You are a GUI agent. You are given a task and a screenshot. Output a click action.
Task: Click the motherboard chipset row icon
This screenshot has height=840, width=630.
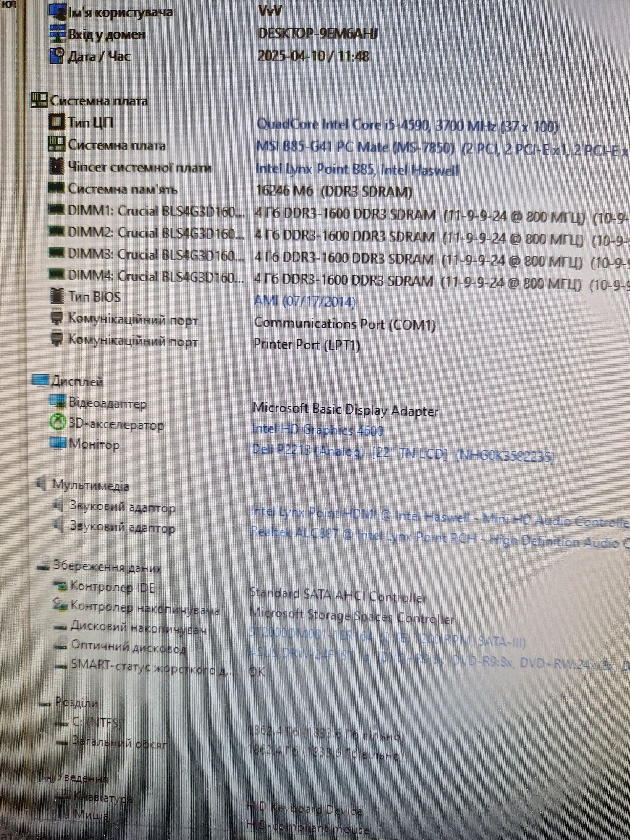tap(57, 166)
